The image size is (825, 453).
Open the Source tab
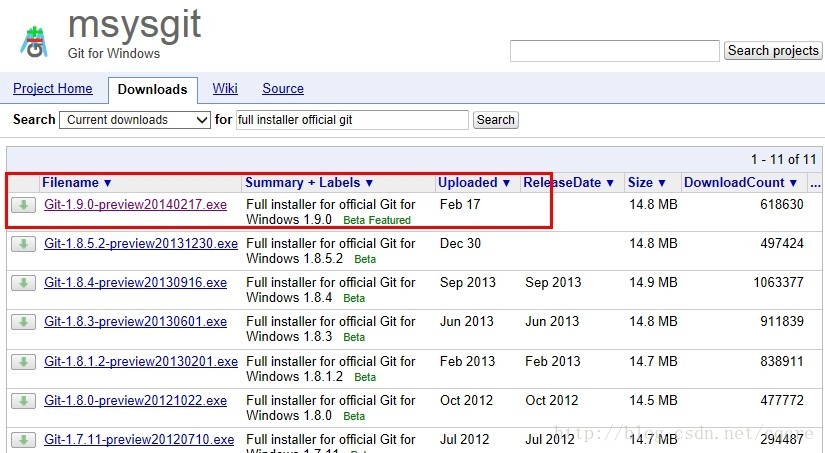[x=283, y=88]
